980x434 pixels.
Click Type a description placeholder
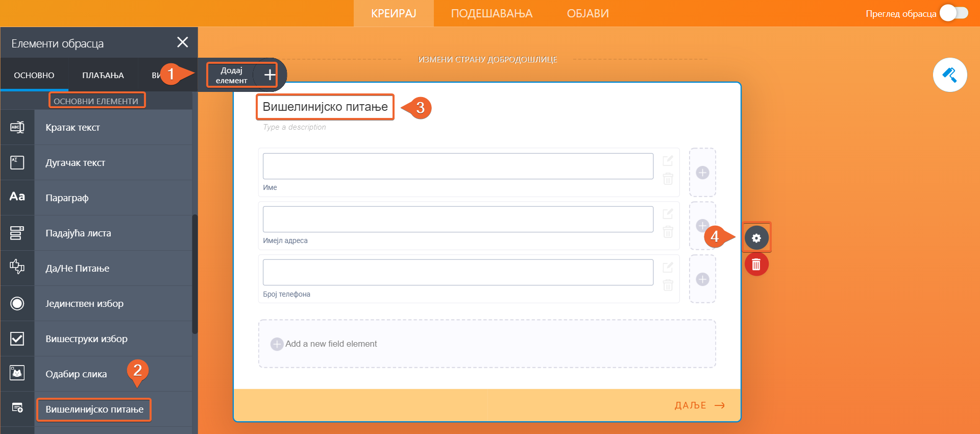click(x=295, y=127)
